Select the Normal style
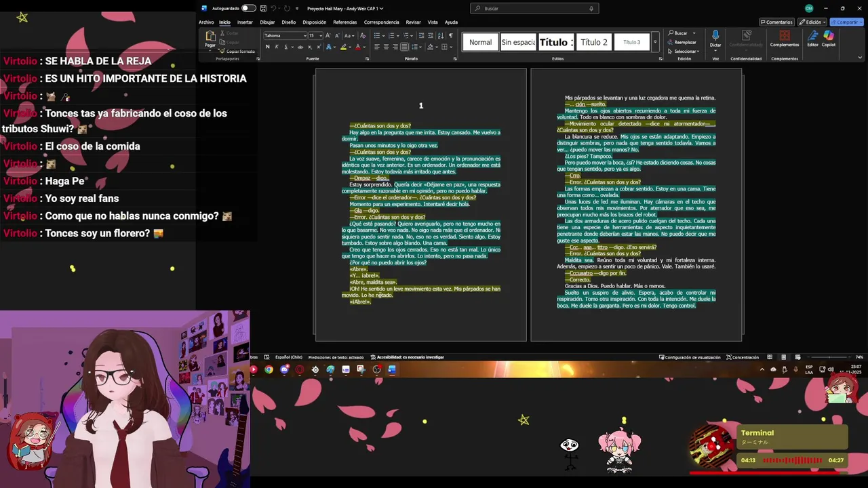This screenshot has height=488, width=868. [x=480, y=42]
